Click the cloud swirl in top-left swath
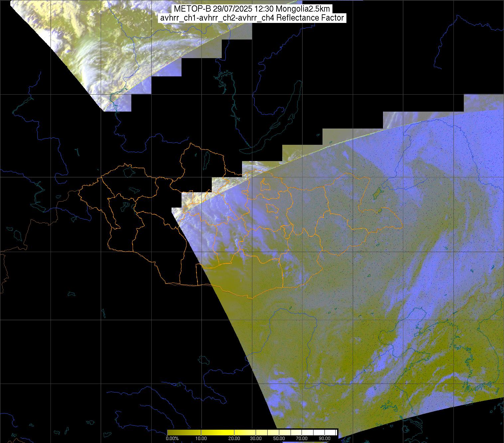Viewport: 504px width, 443px height. pos(86,56)
